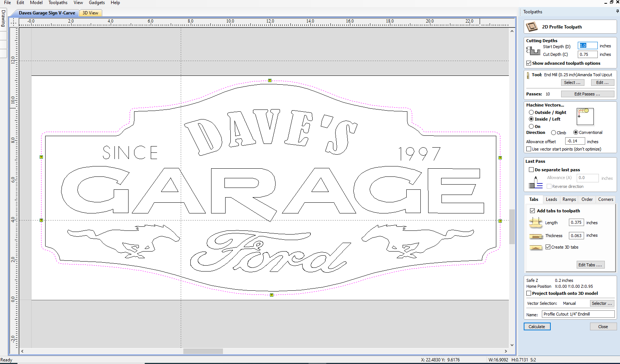This screenshot has width=620, height=364.
Task: Click the tab Thickness field
Action: 576,236
